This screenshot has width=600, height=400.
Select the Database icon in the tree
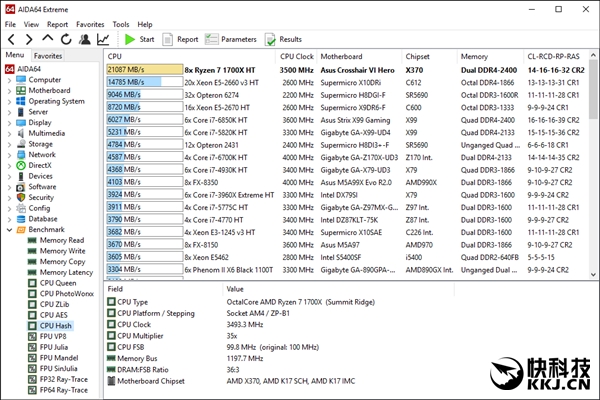(x=21, y=219)
